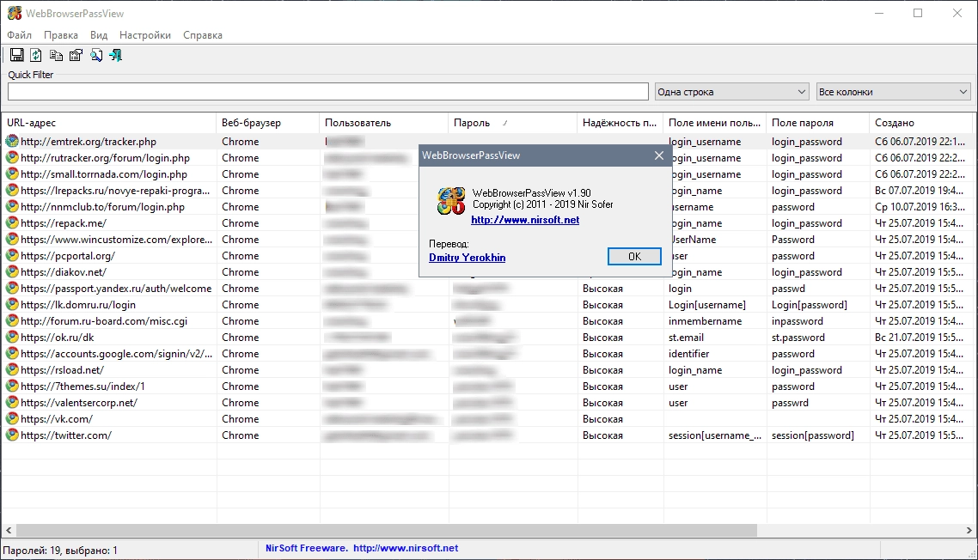Open the Справка menu
Viewport: 978px width, 560px height.
coord(203,35)
